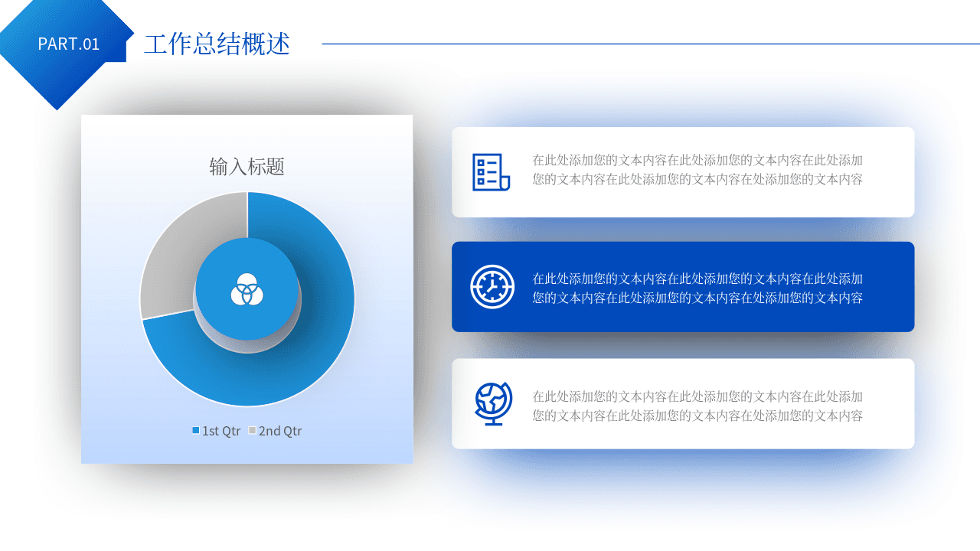Click the slide title "工作总结概述"
The image size is (980, 551).
pos(217,44)
